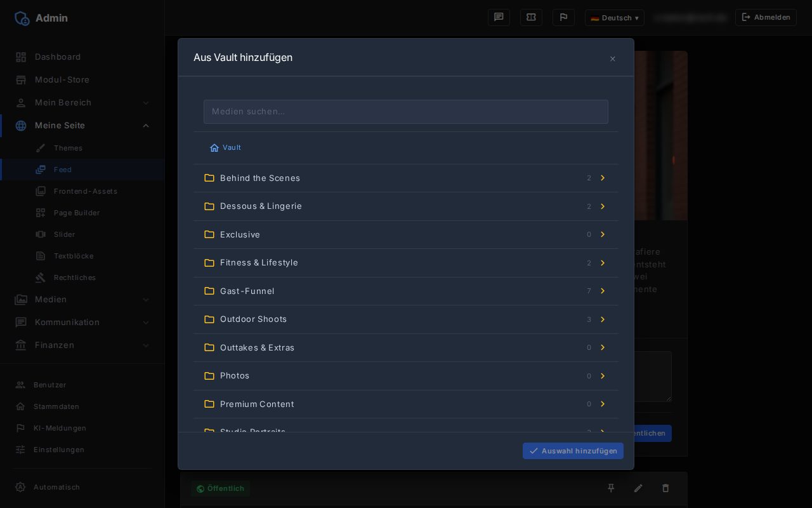Open Gast-Funnel folder via its chevron
The width and height of the screenshot is (812, 508).
[603, 291]
